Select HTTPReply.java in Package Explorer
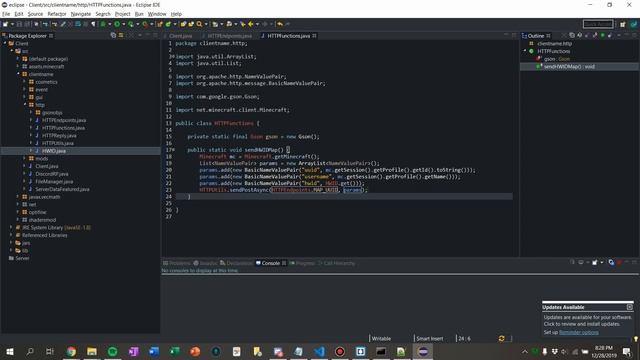This screenshot has width=640, height=360. pos(59,135)
